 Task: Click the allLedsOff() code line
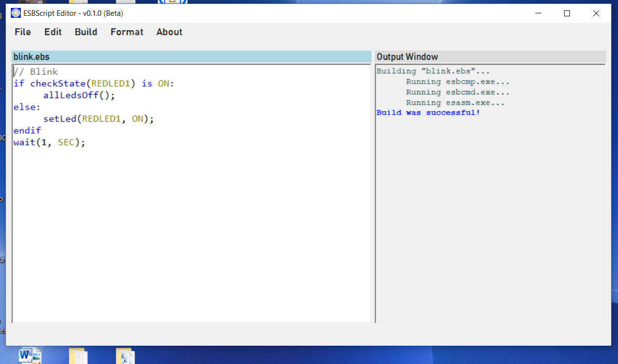[79, 95]
